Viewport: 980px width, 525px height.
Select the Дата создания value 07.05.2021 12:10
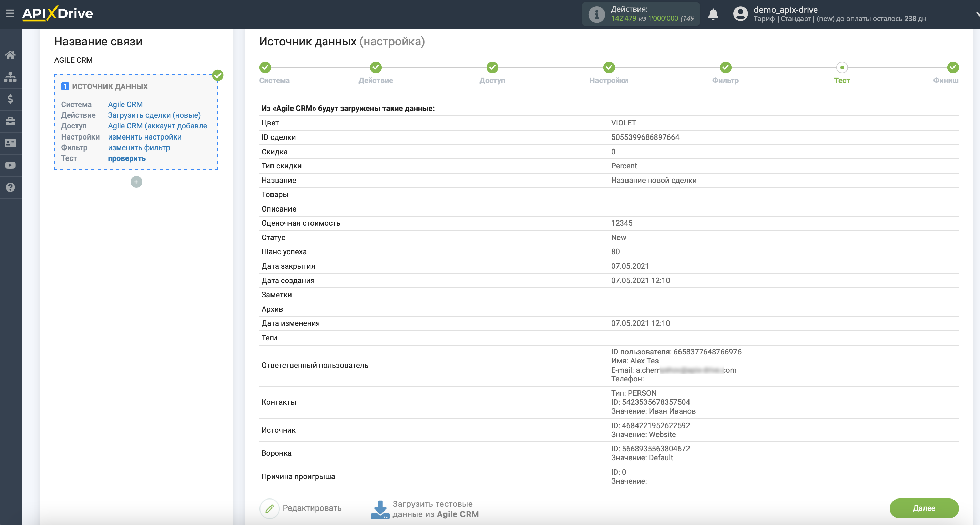click(640, 280)
